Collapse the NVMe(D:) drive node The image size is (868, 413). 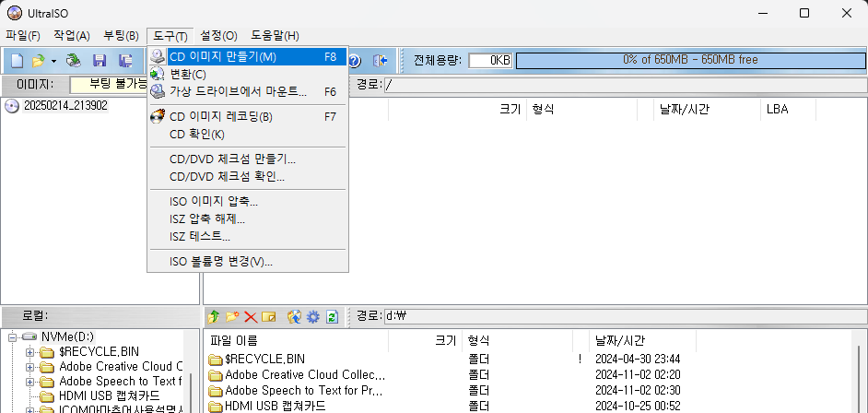14,337
